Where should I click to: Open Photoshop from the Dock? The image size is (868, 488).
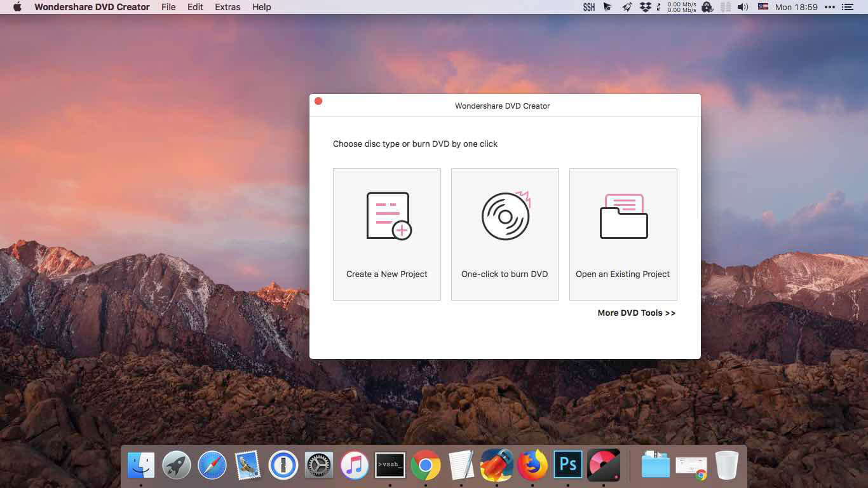click(x=567, y=464)
